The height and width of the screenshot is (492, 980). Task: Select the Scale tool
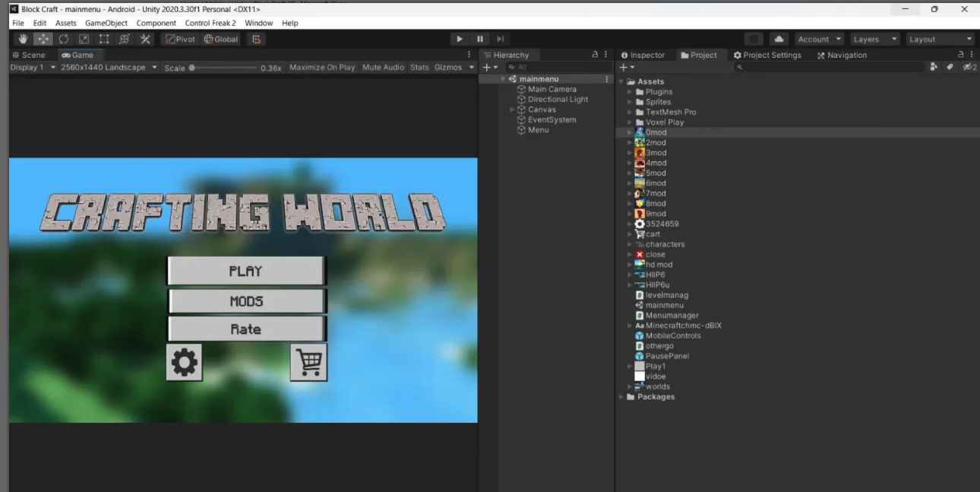pos(84,39)
